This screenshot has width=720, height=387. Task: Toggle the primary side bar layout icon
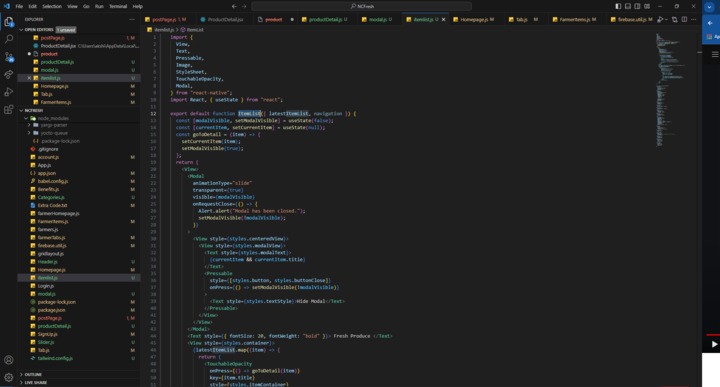[618, 6]
